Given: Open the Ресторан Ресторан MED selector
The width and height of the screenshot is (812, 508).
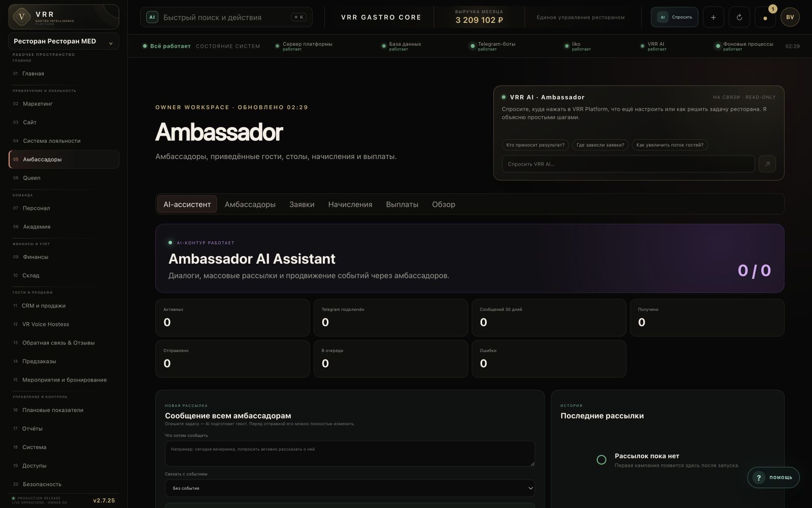Looking at the screenshot, I should pyautogui.click(x=64, y=41).
